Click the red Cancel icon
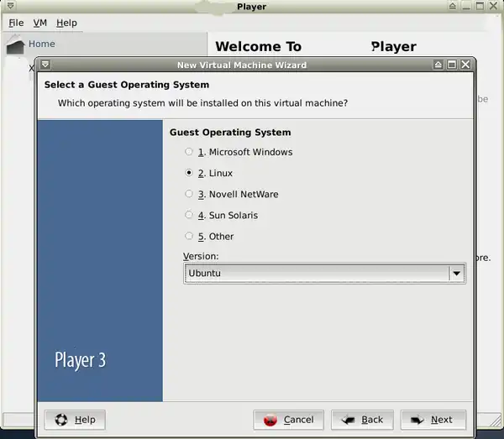Image resolution: width=504 pixels, height=439 pixels. (x=270, y=420)
